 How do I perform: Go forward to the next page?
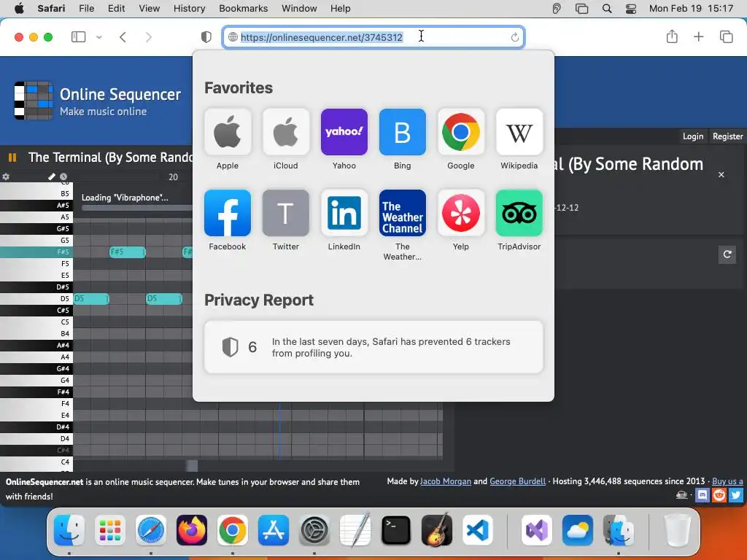pyautogui.click(x=149, y=36)
